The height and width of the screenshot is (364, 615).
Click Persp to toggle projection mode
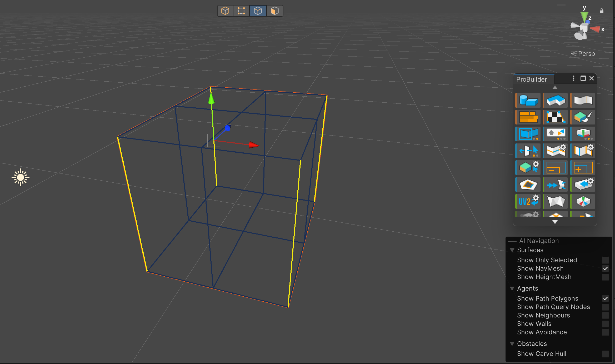coord(586,54)
